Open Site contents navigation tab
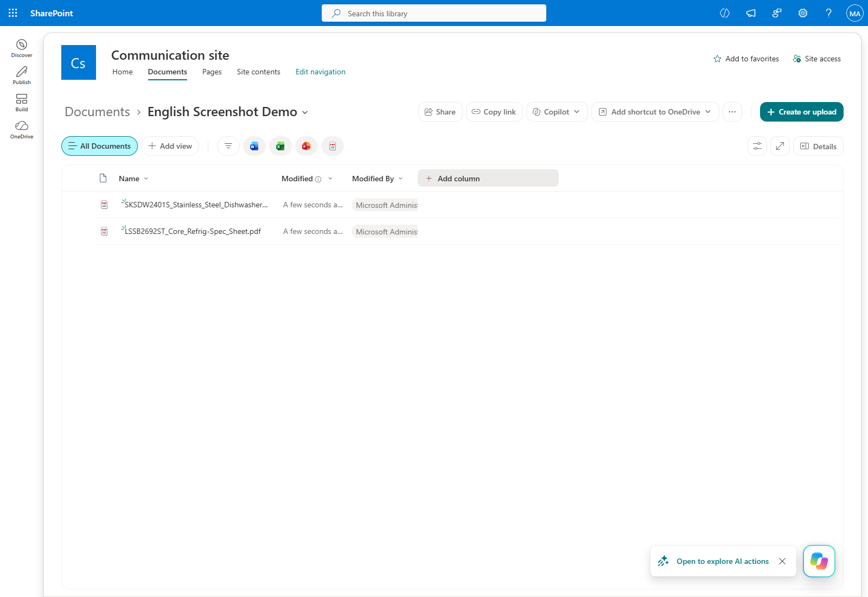Image resolution: width=868 pixels, height=597 pixels. (x=259, y=72)
